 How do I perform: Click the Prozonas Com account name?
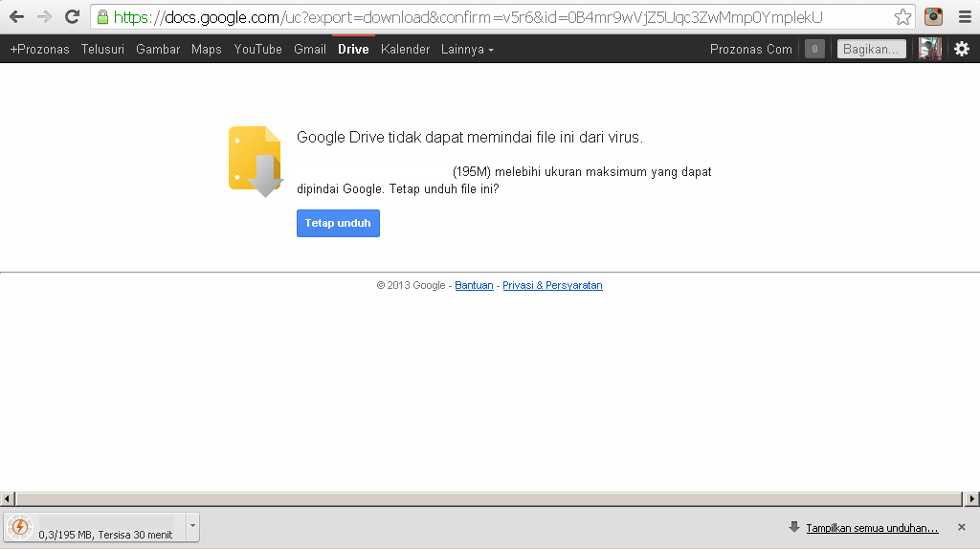pyautogui.click(x=750, y=49)
